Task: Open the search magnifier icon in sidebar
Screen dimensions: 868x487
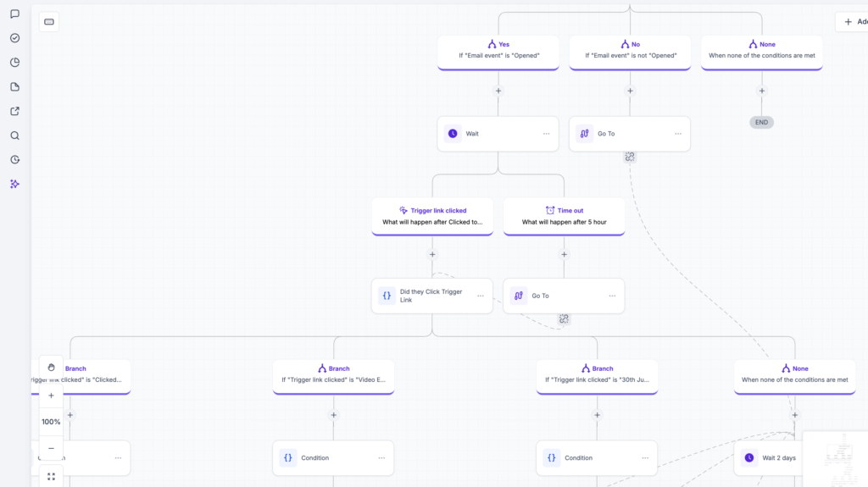Action: tap(15, 136)
